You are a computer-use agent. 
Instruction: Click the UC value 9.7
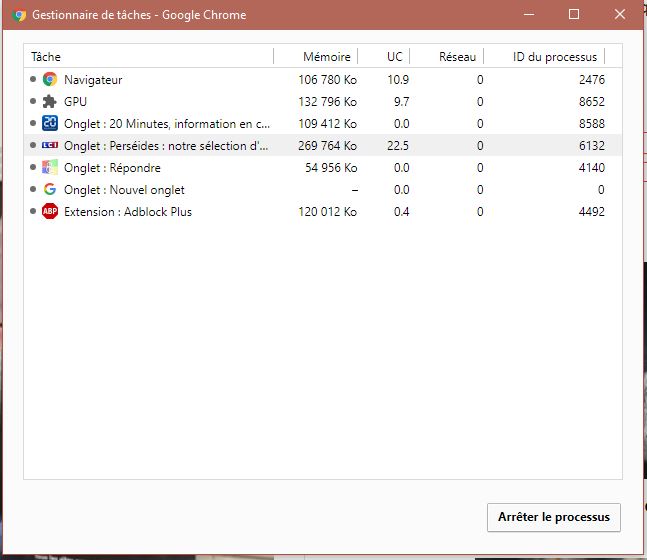pos(401,102)
